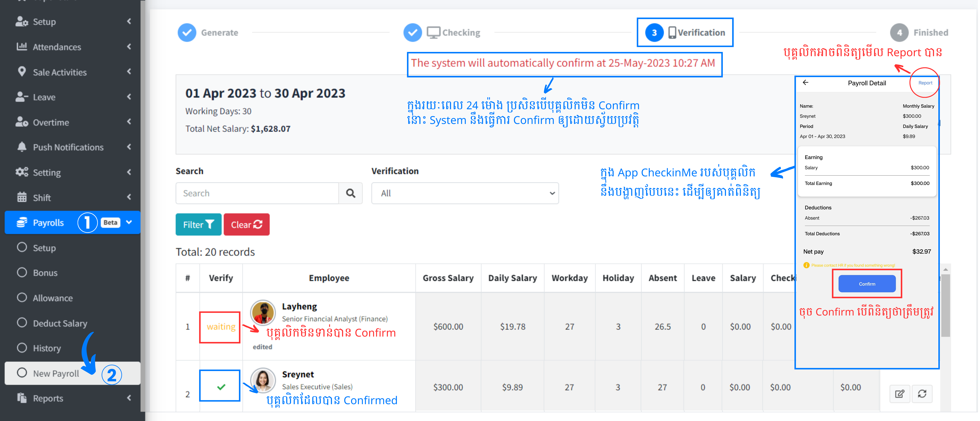Image resolution: width=980 pixels, height=421 pixels.
Task: Click the Finished step number 4 circle
Action: [899, 32]
